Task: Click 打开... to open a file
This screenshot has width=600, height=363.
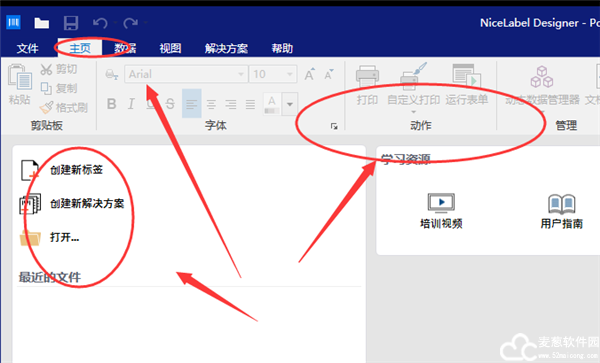Action: 64,237
